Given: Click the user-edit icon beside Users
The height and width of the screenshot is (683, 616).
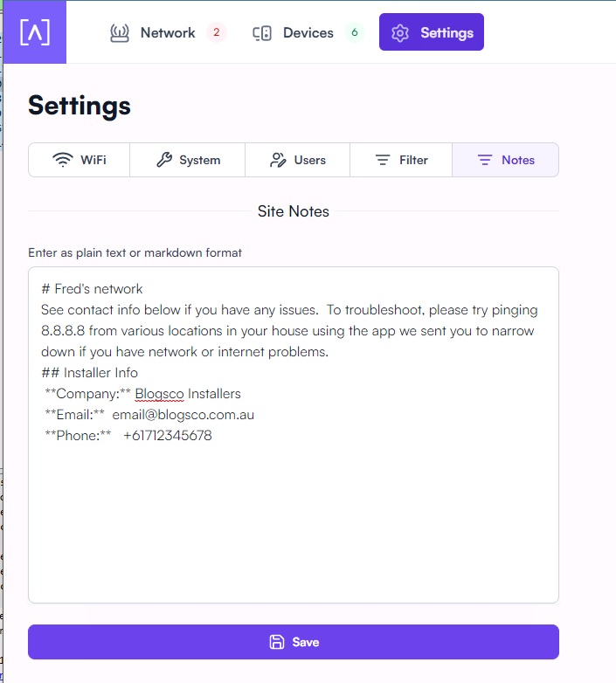Looking at the screenshot, I should click(x=278, y=160).
